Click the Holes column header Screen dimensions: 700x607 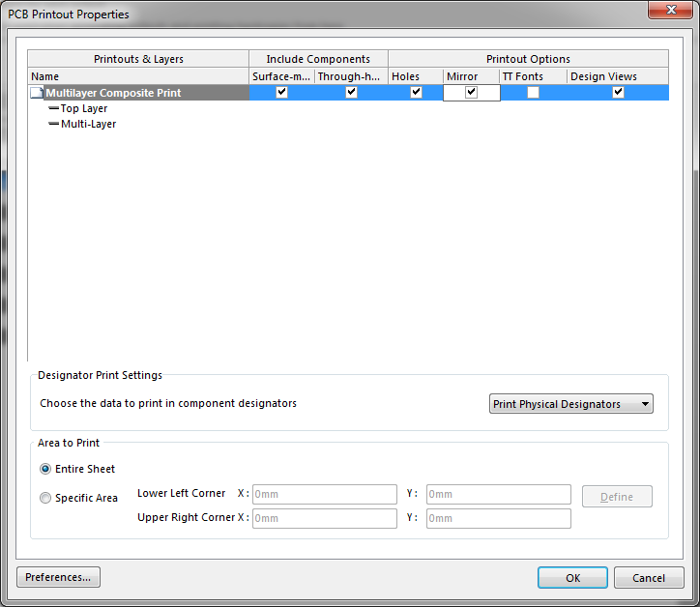coord(416,76)
